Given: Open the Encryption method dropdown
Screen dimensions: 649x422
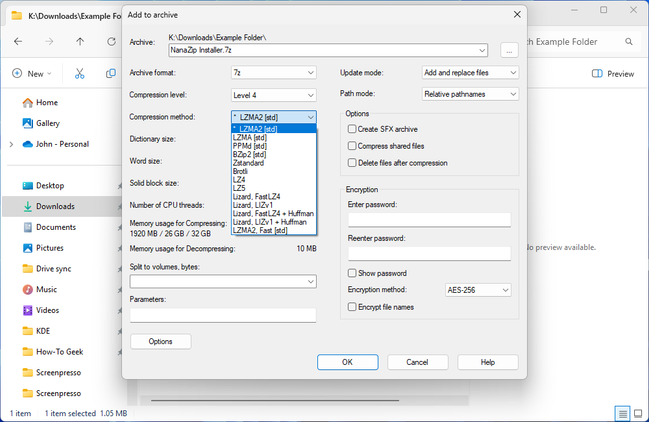Looking at the screenshot, I should pos(478,290).
